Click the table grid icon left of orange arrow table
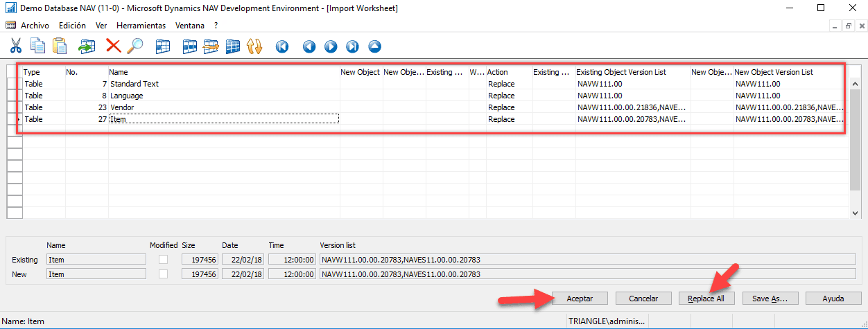 [x=189, y=46]
